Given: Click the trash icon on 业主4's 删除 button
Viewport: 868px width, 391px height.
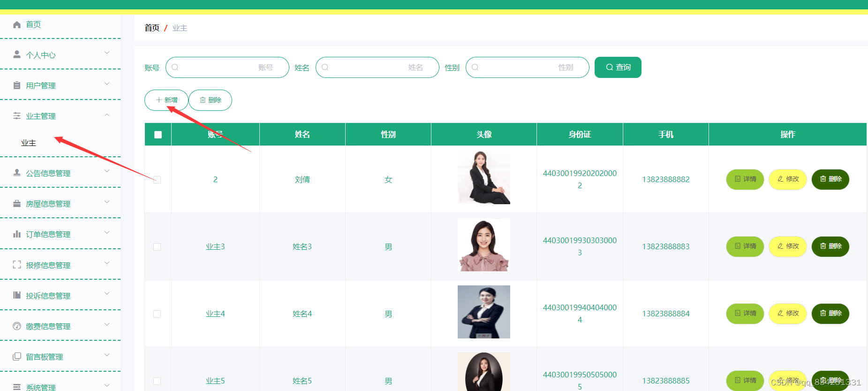Looking at the screenshot, I should 823,313.
